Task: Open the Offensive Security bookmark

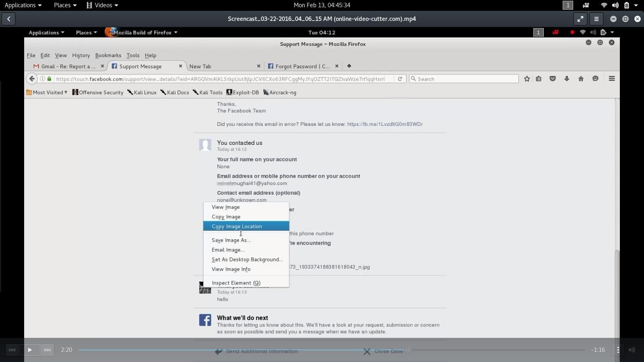Action: point(98,93)
